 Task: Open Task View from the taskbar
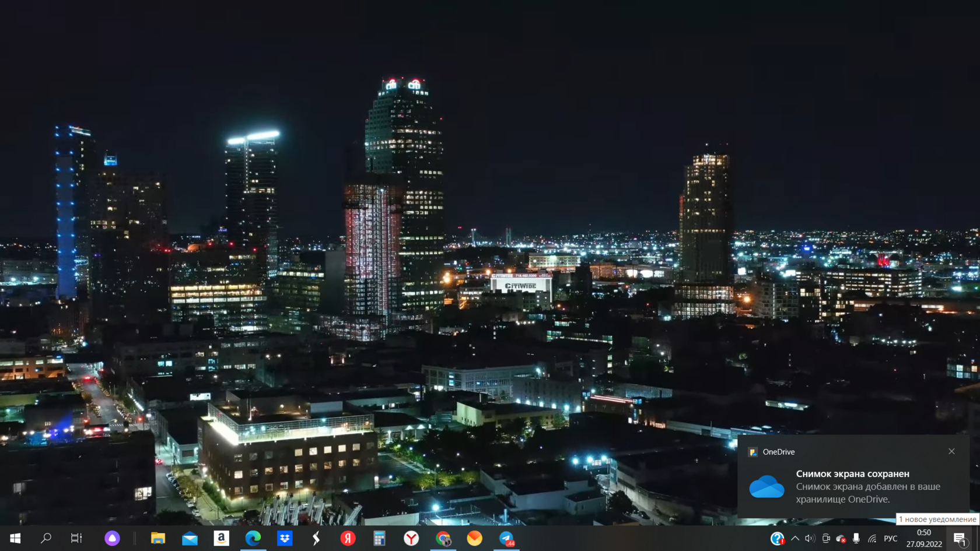(x=76, y=538)
